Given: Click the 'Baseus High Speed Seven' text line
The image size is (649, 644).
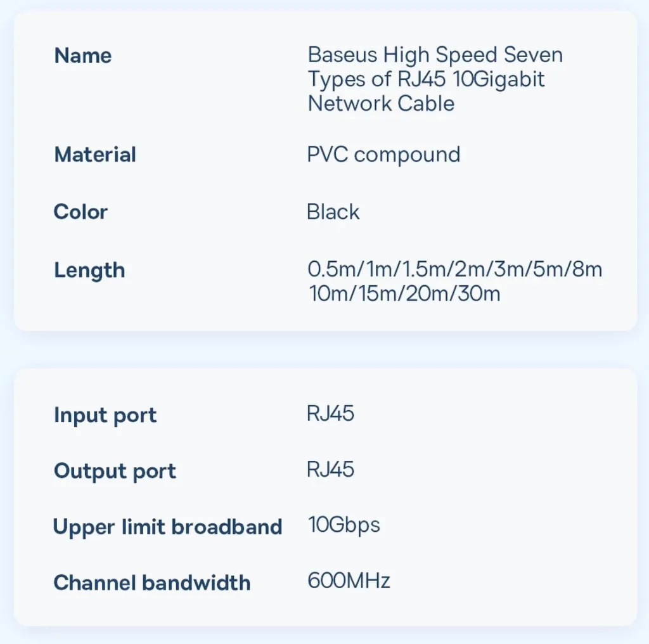Looking at the screenshot, I should 435,55.
